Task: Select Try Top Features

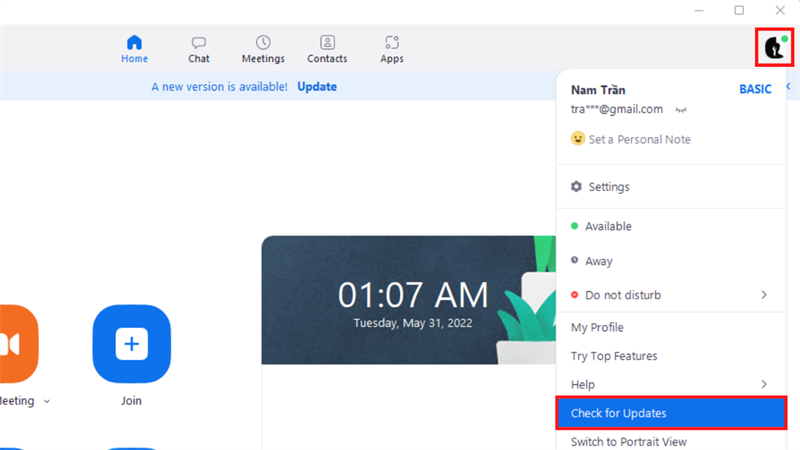Action: tap(671, 356)
